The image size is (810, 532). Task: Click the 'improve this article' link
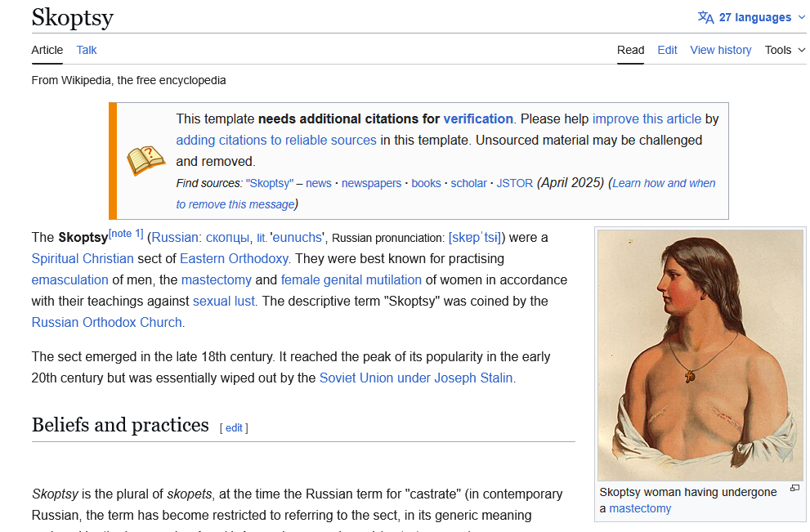tap(647, 118)
